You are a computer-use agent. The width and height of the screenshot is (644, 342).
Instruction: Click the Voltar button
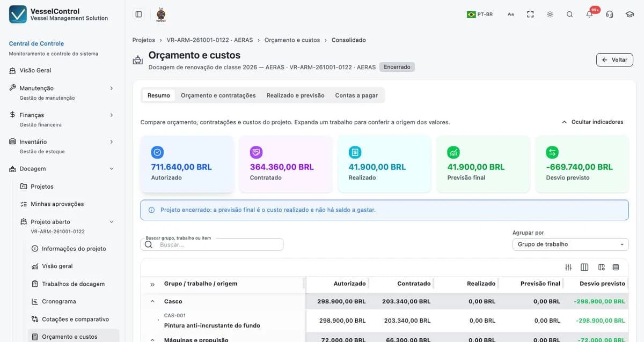(614, 60)
